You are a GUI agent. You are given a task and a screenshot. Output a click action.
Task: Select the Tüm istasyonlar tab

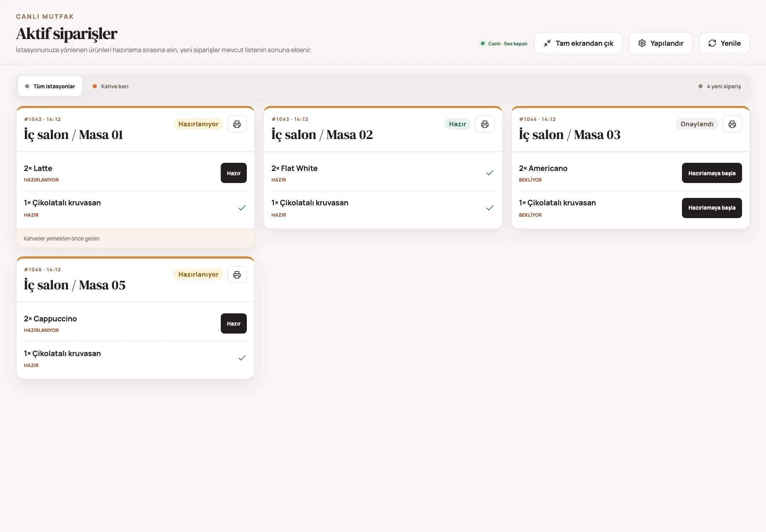tap(50, 86)
